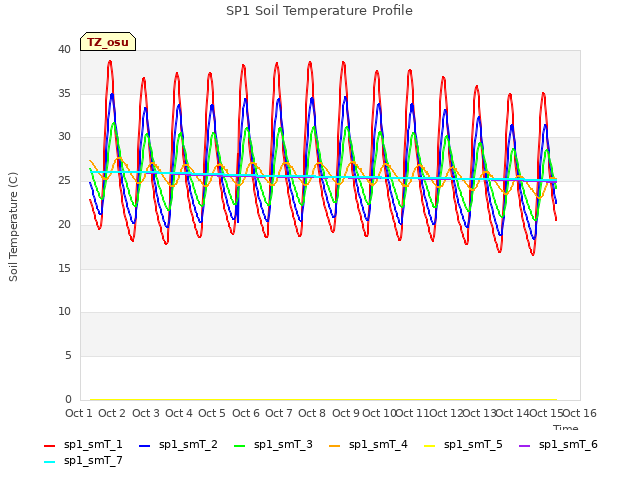
Task: Click the green sp1_smT_3 legend swatch
Action: 240,446
